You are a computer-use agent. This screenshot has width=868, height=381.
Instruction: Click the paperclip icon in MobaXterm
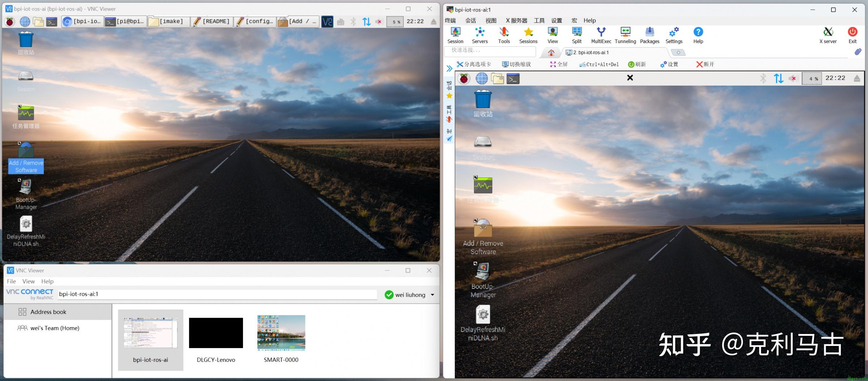click(858, 52)
